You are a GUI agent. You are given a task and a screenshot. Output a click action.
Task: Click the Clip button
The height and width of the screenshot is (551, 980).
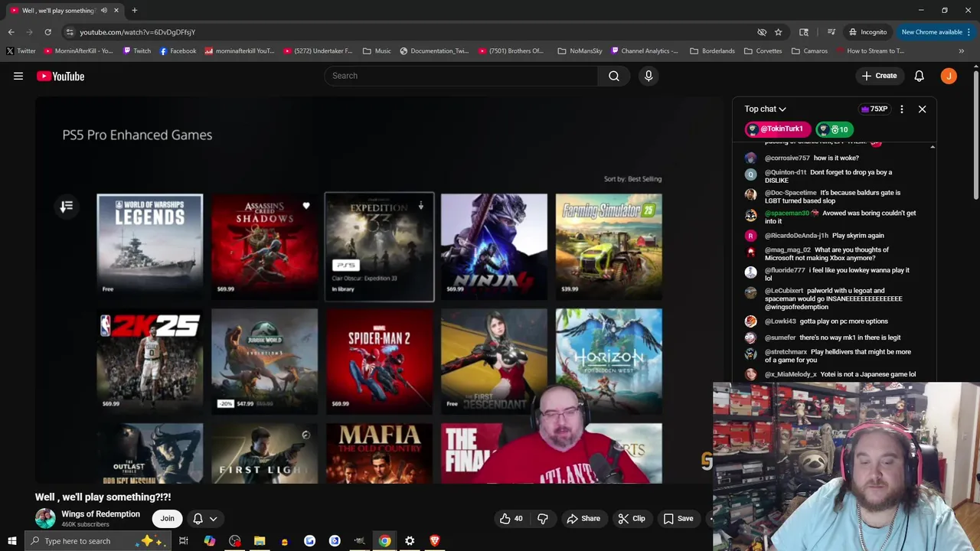click(632, 519)
